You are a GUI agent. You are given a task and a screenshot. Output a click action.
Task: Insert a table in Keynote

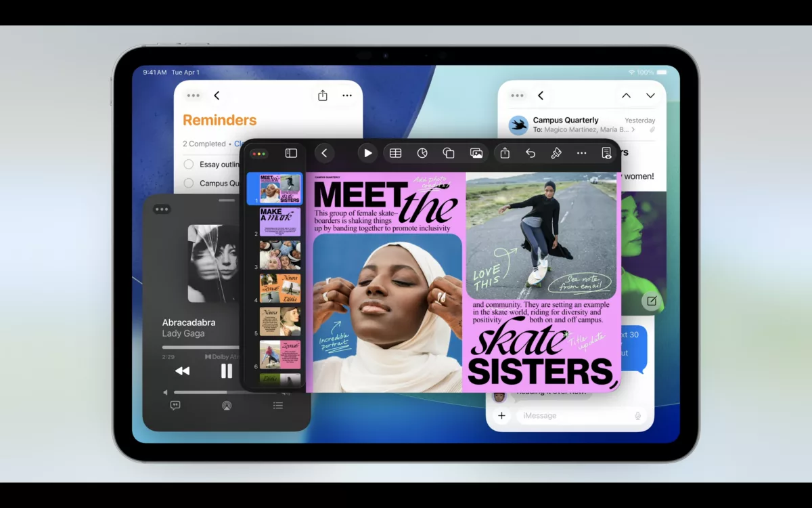(x=395, y=153)
